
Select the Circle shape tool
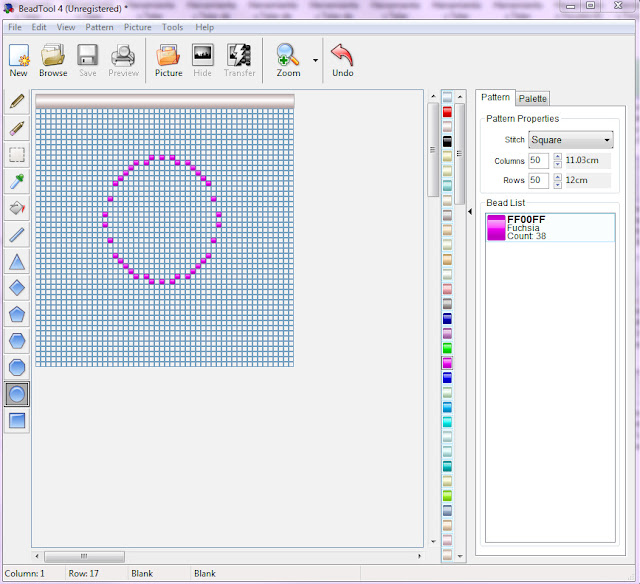click(17, 394)
